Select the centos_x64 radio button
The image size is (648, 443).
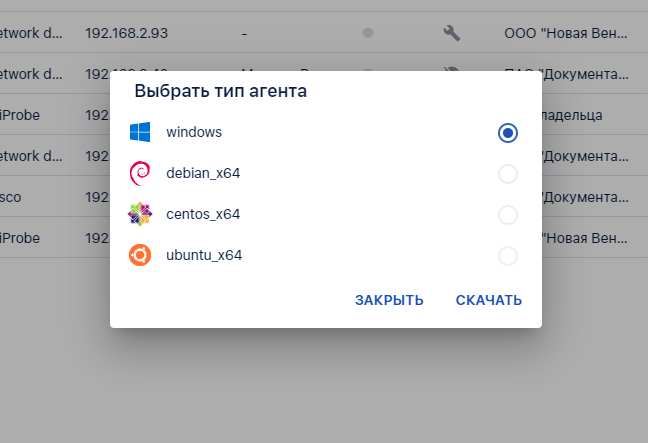508,215
